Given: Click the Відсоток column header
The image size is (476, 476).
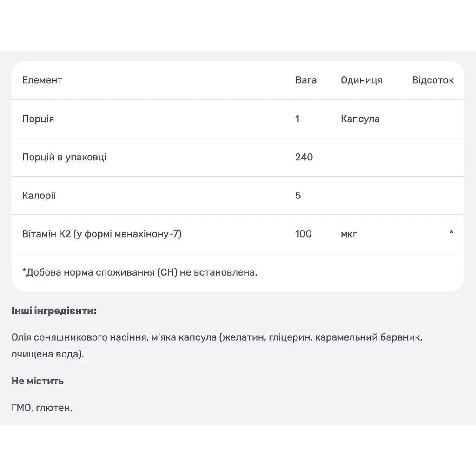Looking at the screenshot, I should (433, 80).
